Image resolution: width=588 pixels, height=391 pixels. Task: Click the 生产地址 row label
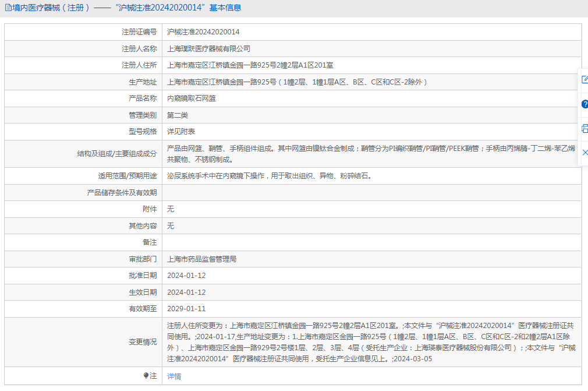coord(143,82)
